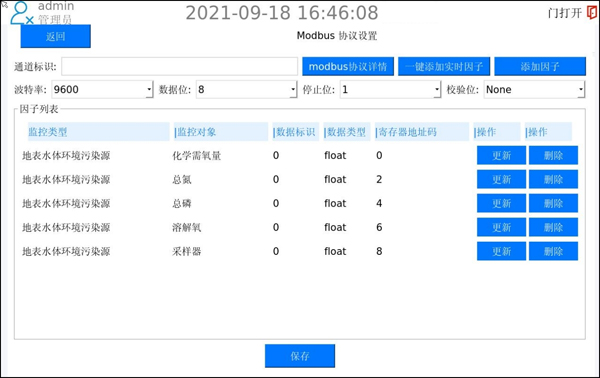Select the 化学需氧量 cell
This screenshot has height=378, width=600.
(197, 155)
